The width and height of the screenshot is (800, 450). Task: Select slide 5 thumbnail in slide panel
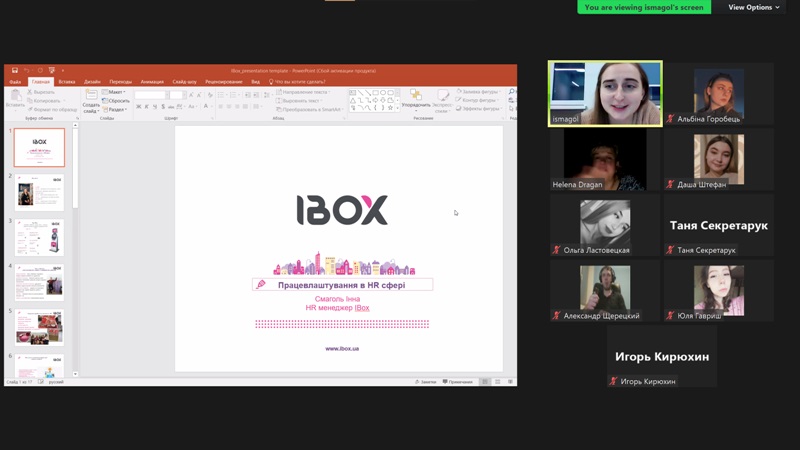(x=39, y=327)
